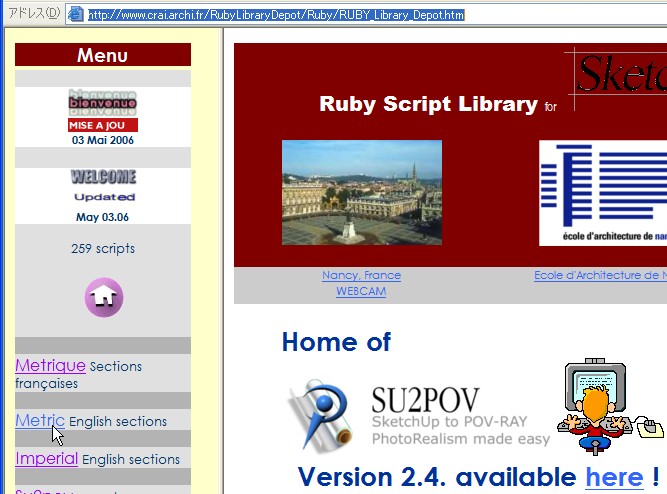Click the école d'architecture logo image
The width and height of the screenshot is (667, 494).
pyautogui.click(x=603, y=193)
